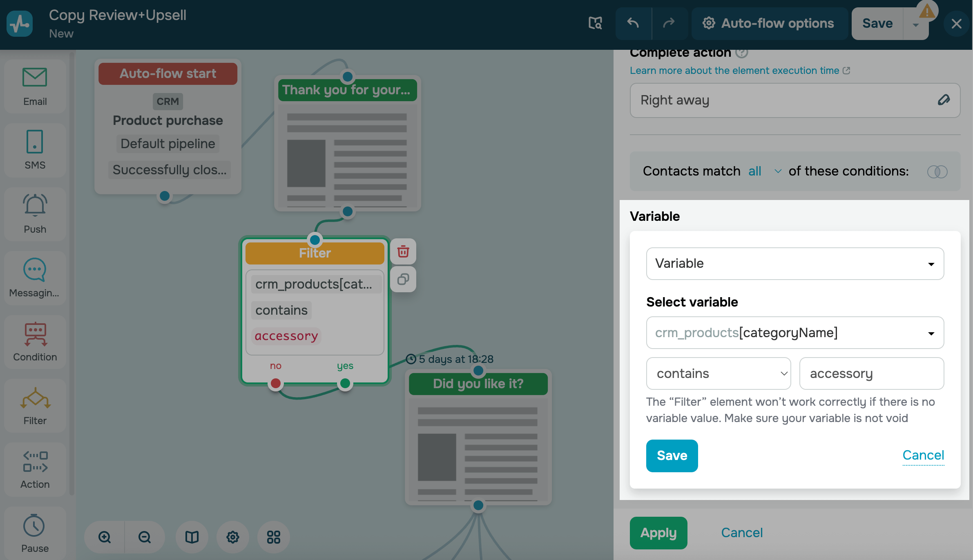
Task: Zoom out on the flow canvas
Action: pyautogui.click(x=145, y=537)
